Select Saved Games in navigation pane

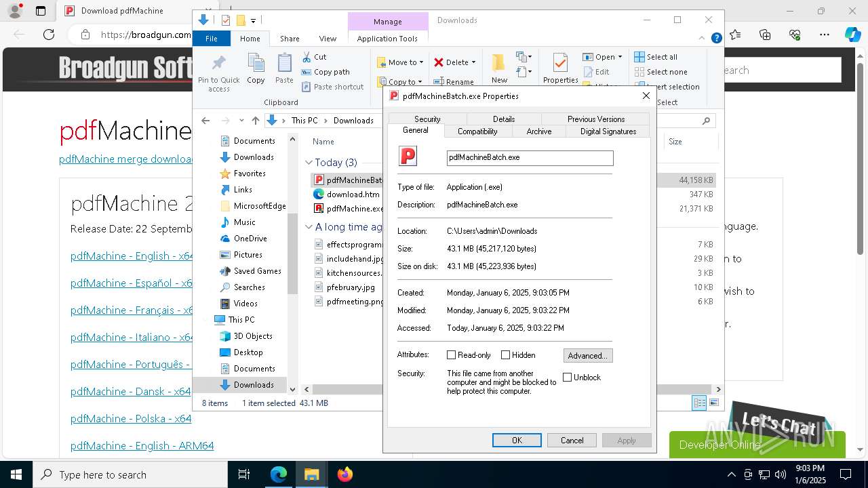(257, 271)
